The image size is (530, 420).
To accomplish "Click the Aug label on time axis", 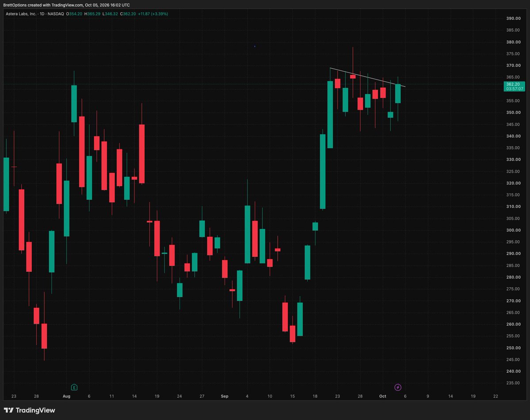I will [67, 396].
